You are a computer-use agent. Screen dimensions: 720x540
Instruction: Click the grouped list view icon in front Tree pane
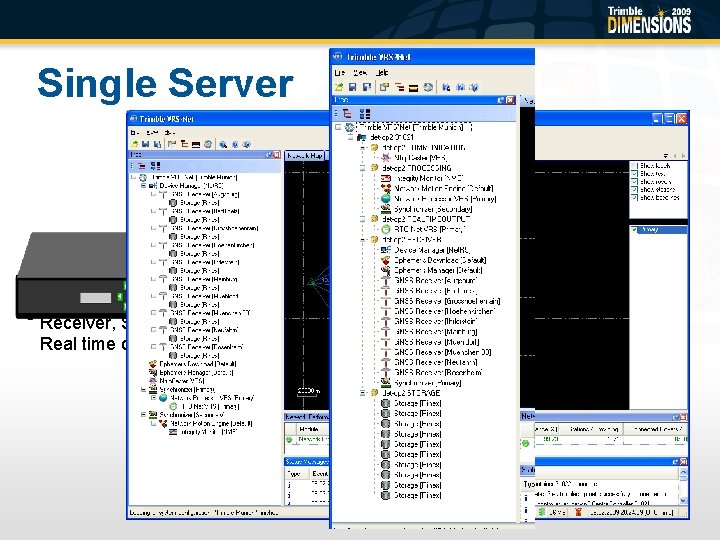pos(365,113)
